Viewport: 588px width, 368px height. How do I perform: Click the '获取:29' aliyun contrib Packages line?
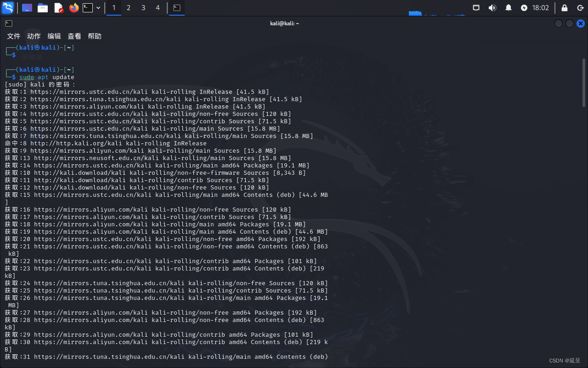(x=159, y=335)
